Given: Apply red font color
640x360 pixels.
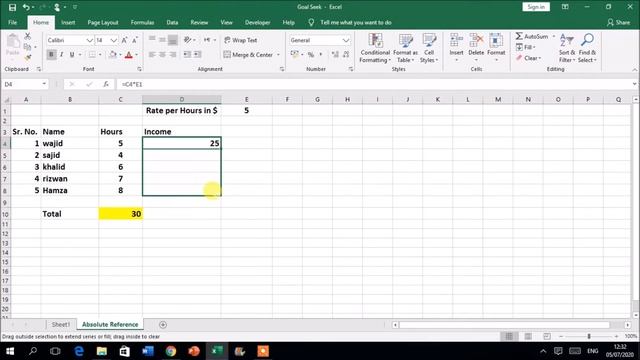Looking at the screenshot, I should [129, 55].
